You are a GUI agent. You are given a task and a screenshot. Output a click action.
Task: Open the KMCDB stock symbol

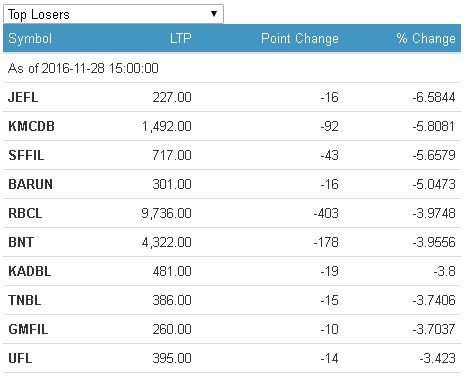[x=31, y=126]
